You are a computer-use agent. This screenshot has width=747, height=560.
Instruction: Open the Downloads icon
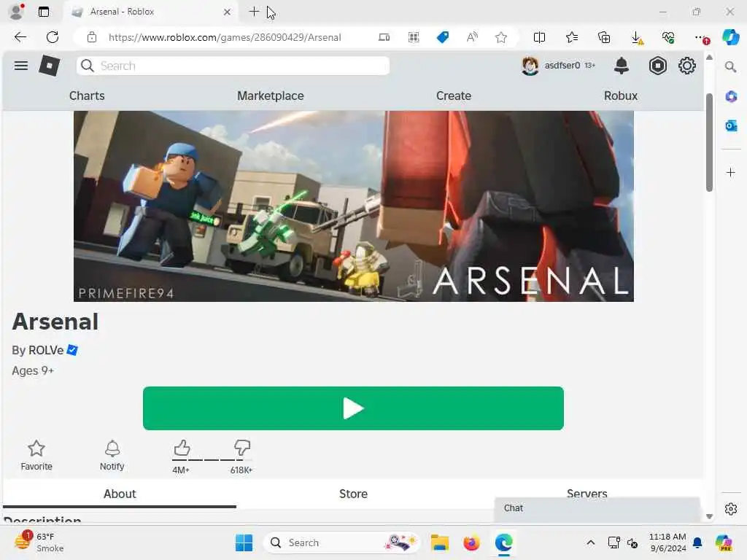click(636, 38)
